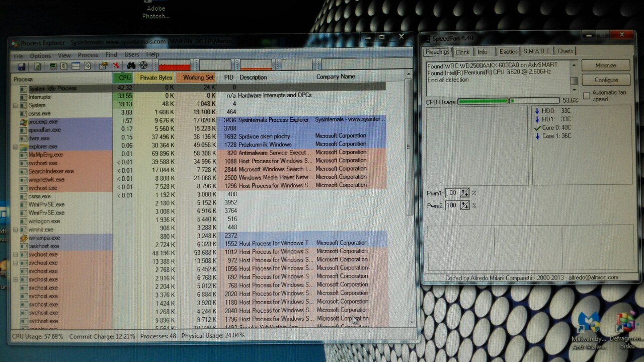Click the binoculars Find Handle icon

(x=131, y=65)
